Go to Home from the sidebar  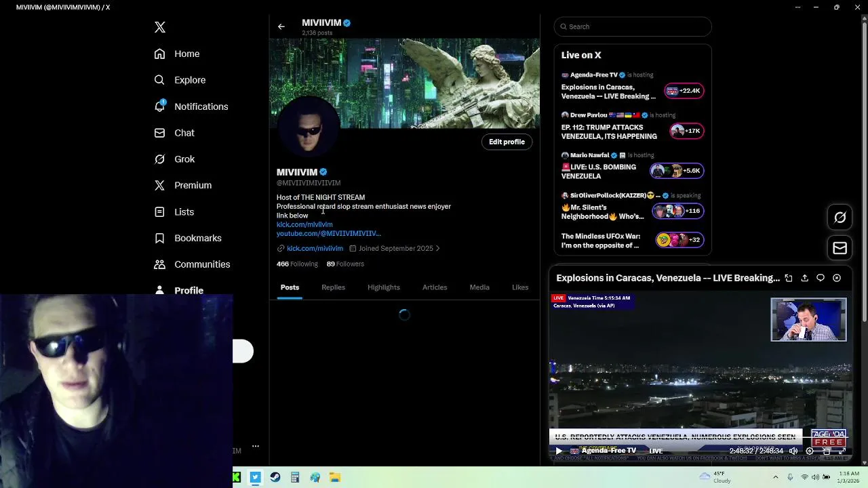[176, 54]
